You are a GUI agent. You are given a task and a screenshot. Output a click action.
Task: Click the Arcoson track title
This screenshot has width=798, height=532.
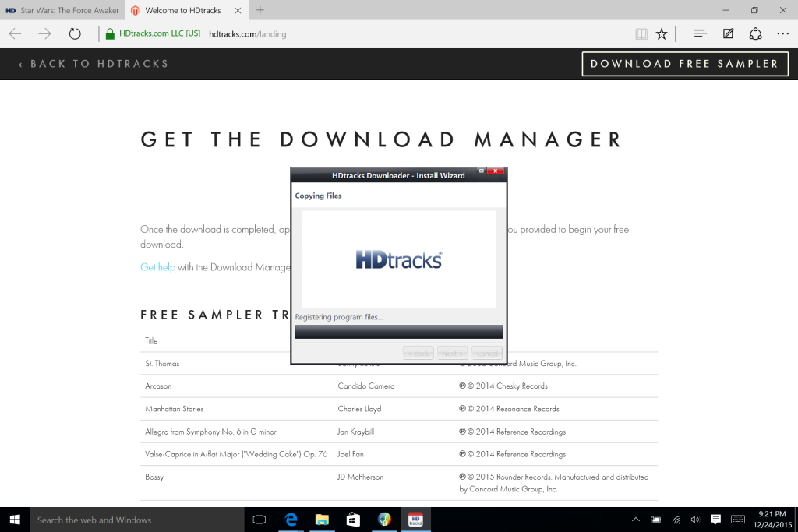click(x=158, y=386)
